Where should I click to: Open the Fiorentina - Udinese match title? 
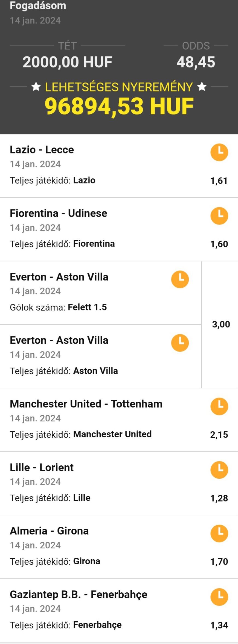pyautogui.click(x=59, y=213)
